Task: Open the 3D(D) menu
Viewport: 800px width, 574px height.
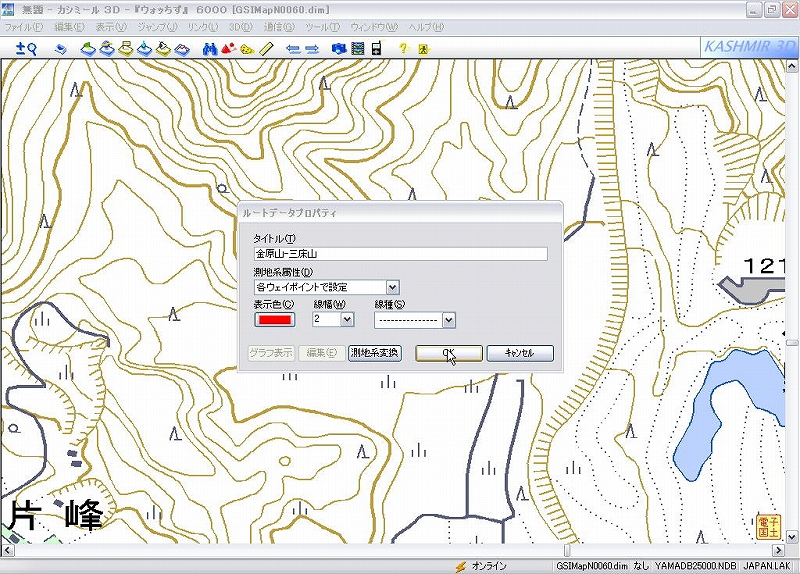Action: point(240,27)
